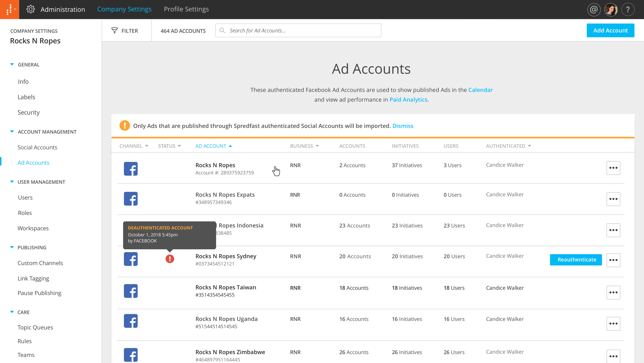Sort by Channel column
This screenshot has width=644, height=363.
pos(134,146)
